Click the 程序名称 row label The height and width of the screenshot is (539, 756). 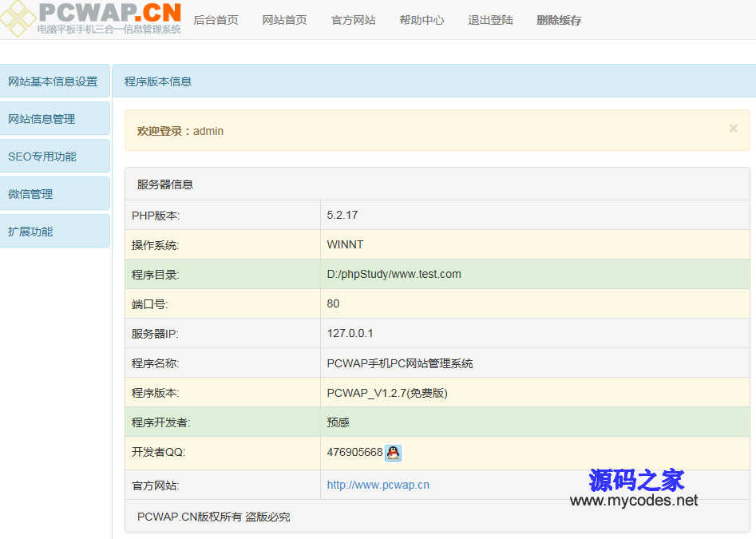click(155, 363)
